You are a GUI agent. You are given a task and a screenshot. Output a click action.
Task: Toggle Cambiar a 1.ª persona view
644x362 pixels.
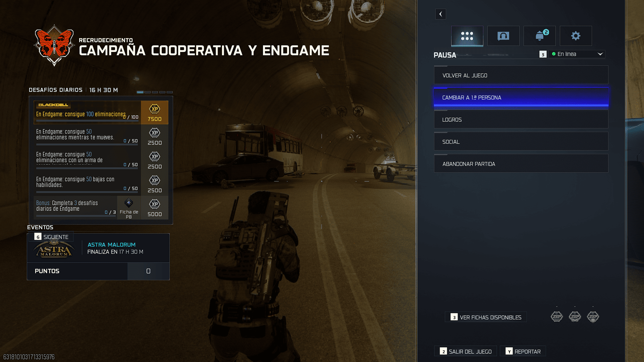[x=521, y=97]
